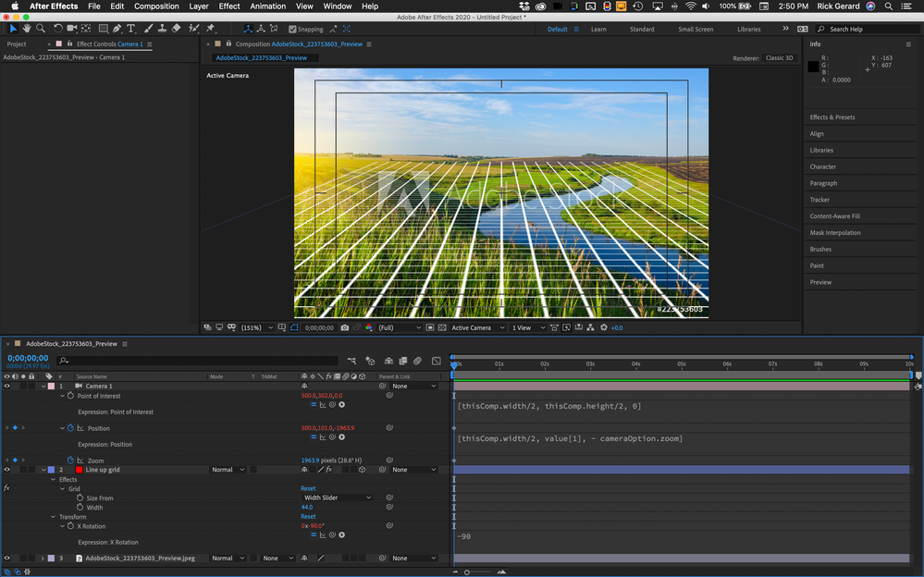Open the Effects & Presets panel
Image resolution: width=924 pixels, height=577 pixels.
click(x=832, y=117)
